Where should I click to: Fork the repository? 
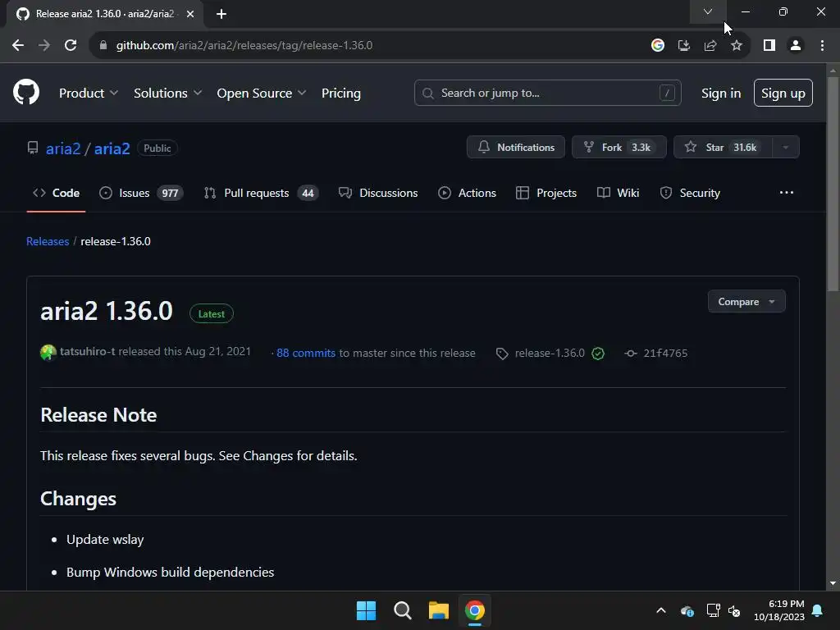tap(619, 147)
